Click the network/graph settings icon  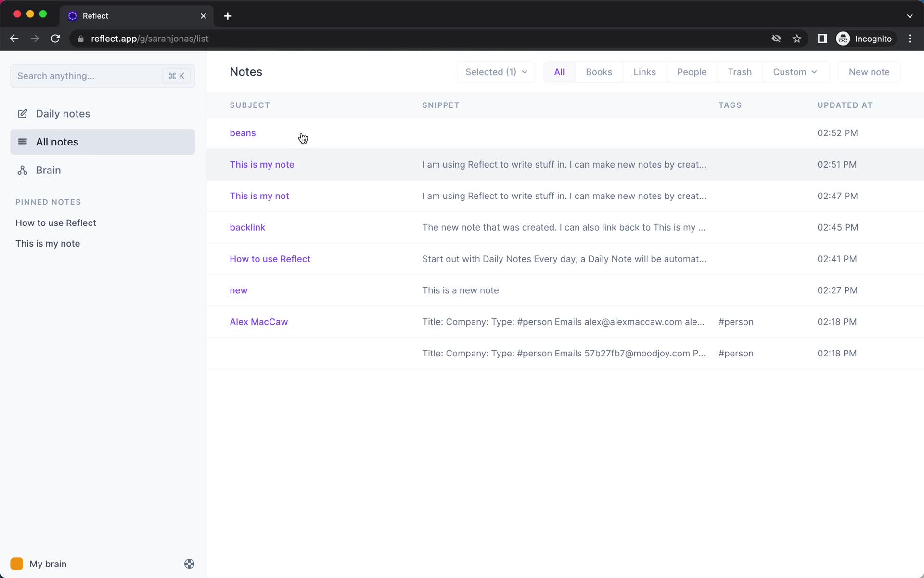(x=189, y=564)
